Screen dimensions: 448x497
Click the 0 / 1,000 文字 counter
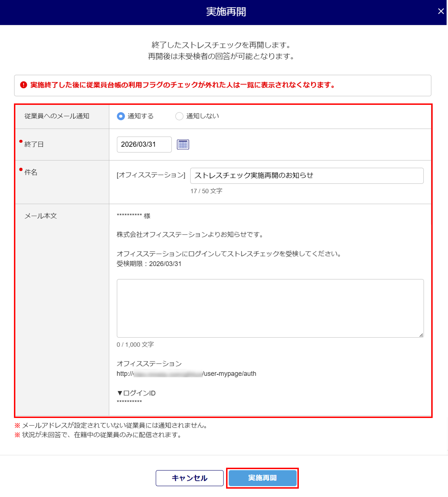135,345
